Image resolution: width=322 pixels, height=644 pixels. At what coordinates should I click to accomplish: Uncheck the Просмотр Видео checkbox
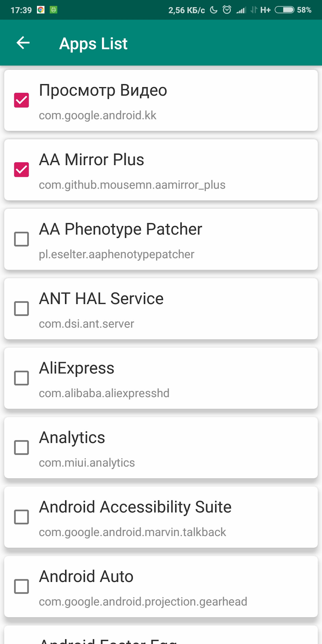[21, 100]
